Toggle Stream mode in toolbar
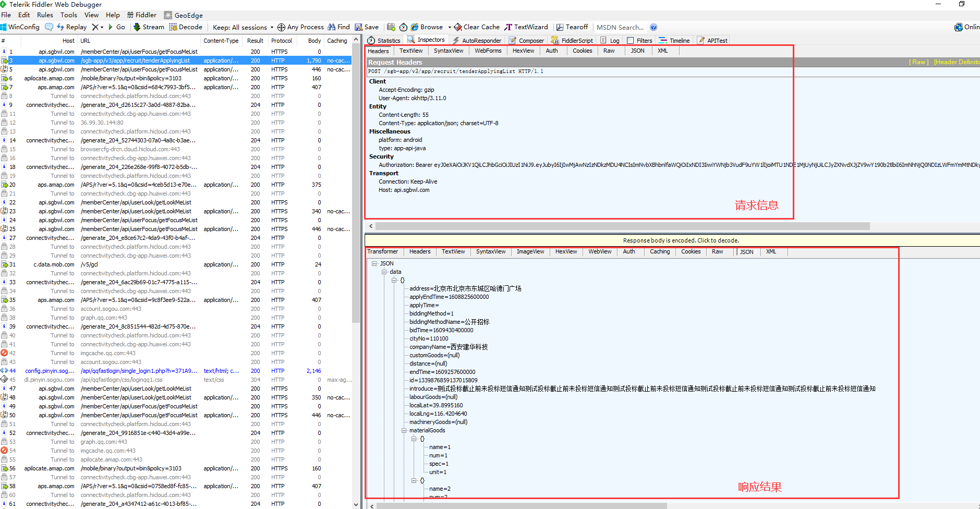The height and width of the screenshot is (509, 980). tap(149, 27)
